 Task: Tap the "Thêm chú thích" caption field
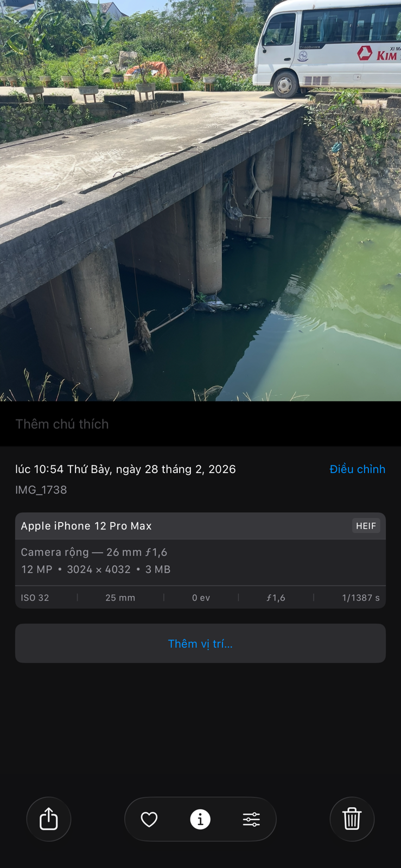[x=62, y=424]
